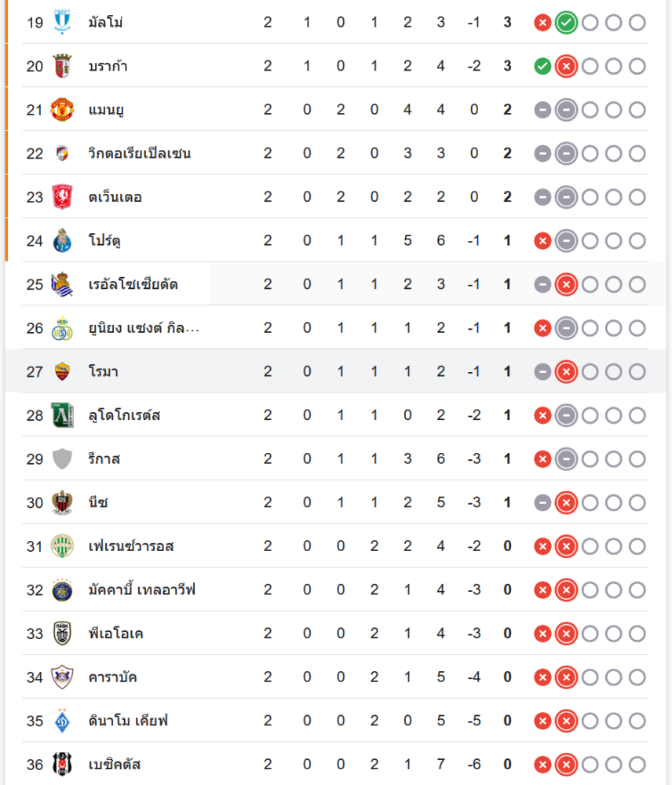Click the Manchester United crest in row 21

[x=62, y=110]
